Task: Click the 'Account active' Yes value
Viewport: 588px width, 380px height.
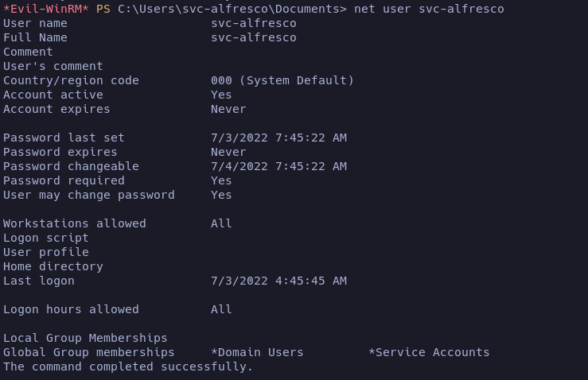Action: click(221, 95)
